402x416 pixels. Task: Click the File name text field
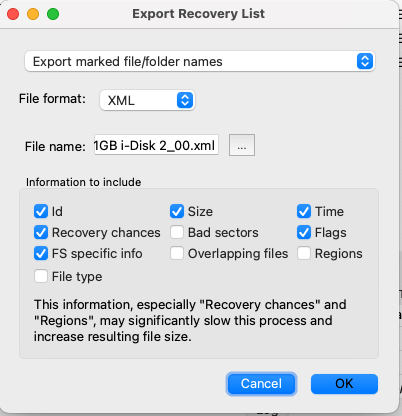tap(156, 145)
